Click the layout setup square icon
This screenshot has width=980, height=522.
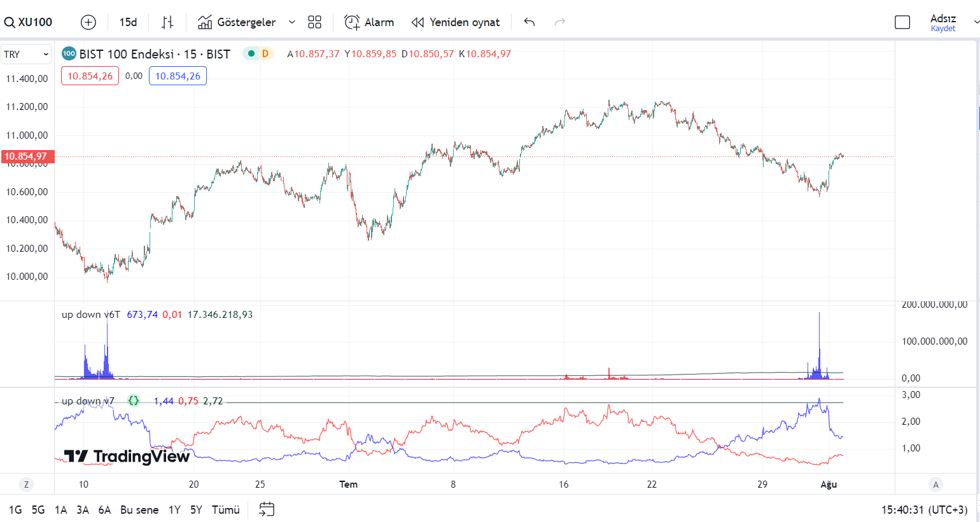pos(902,22)
